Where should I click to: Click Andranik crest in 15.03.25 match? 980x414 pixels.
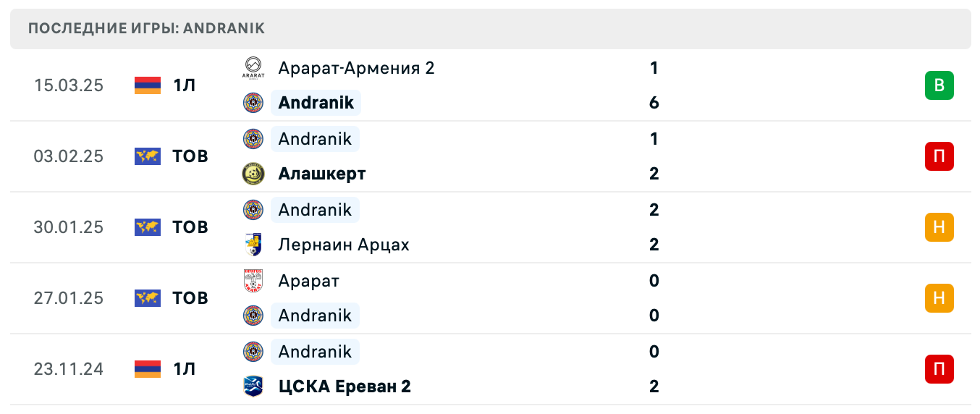pos(253,103)
